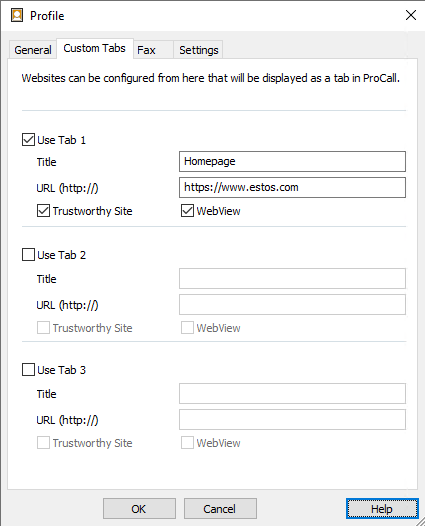Viewport: 425px width, 526px height.
Task: Click the Tab 2 URL input field
Action: tap(292, 305)
